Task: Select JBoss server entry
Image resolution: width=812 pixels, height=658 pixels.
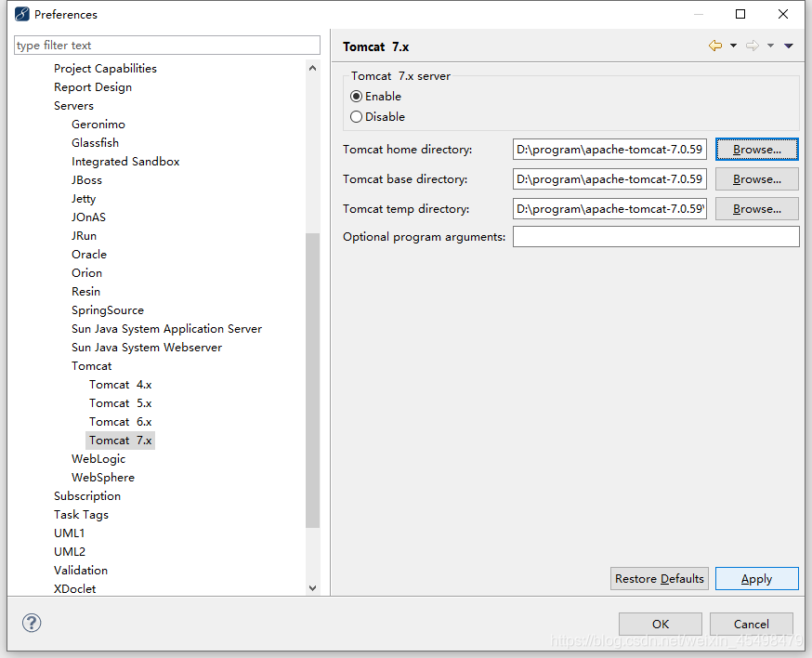Action: click(x=86, y=180)
